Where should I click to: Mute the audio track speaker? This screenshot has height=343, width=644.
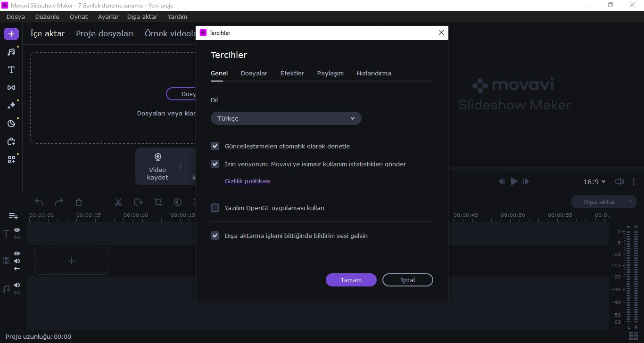click(17, 285)
